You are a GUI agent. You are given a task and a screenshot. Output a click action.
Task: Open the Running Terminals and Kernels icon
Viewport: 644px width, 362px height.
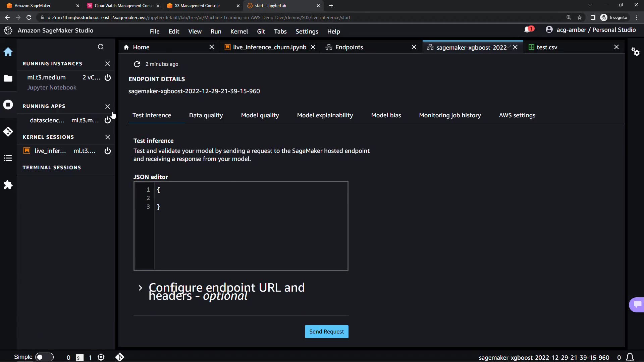tap(8, 105)
